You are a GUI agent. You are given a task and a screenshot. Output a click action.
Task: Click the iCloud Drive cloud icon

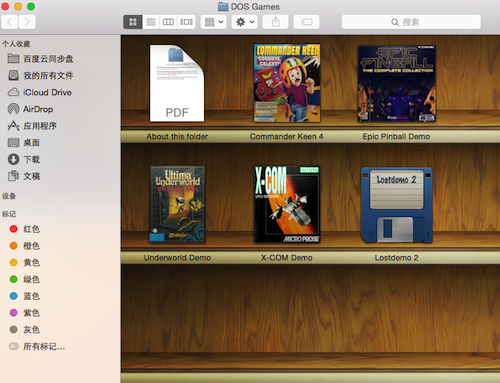tap(13, 92)
